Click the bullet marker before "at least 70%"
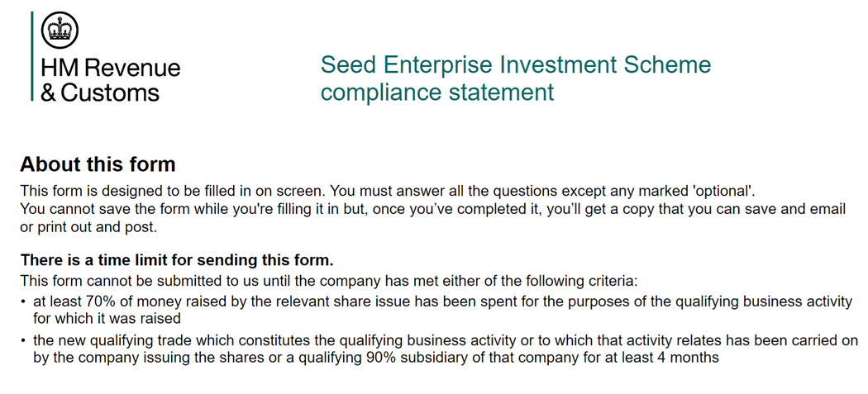868x394 pixels. (23, 301)
